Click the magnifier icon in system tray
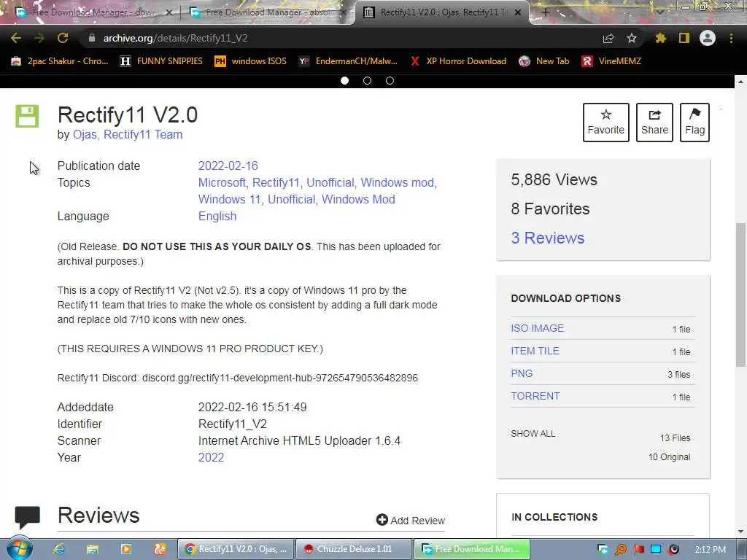Screen dimensions: 747x560 [621, 550]
